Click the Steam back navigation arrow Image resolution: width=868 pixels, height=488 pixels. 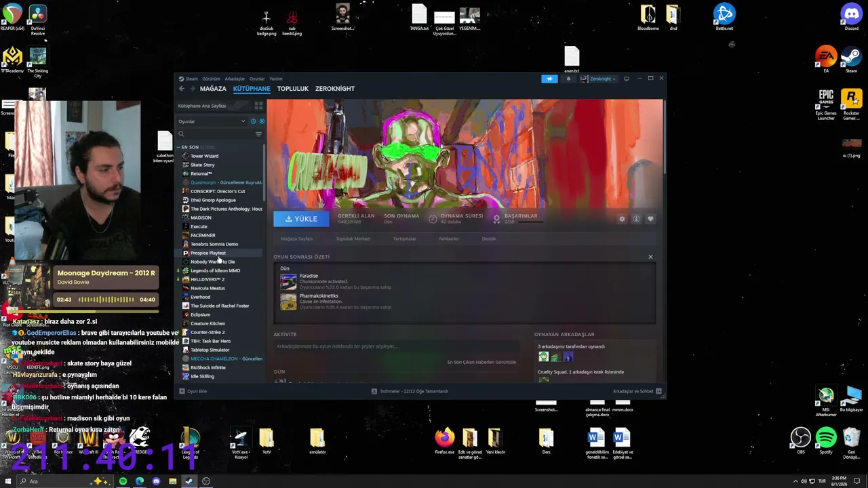tap(182, 89)
